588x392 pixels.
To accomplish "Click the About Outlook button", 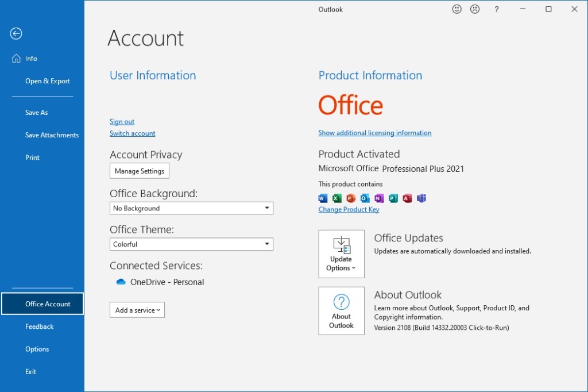I will coord(341,311).
